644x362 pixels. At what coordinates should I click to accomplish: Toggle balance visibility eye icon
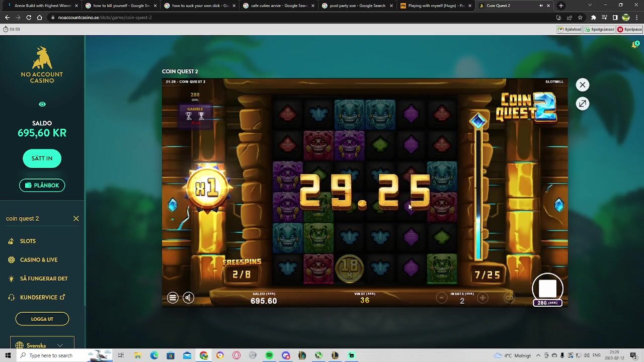pos(42,105)
